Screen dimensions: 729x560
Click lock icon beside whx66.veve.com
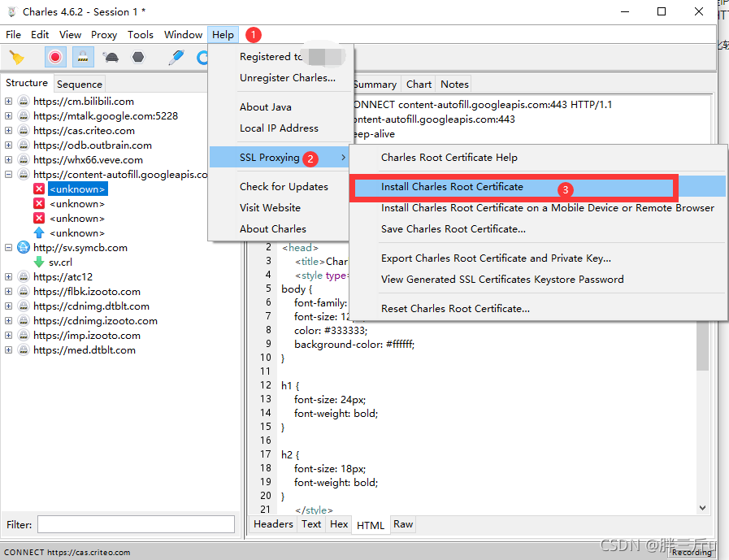[24, 159]
